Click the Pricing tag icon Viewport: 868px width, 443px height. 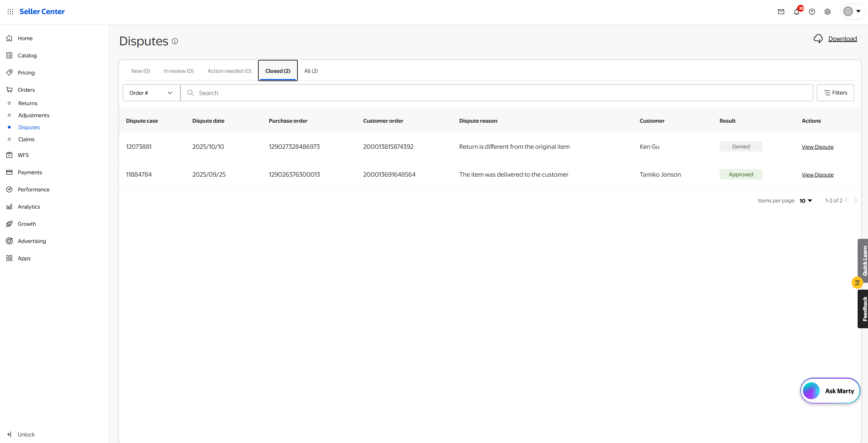point(10,73)
